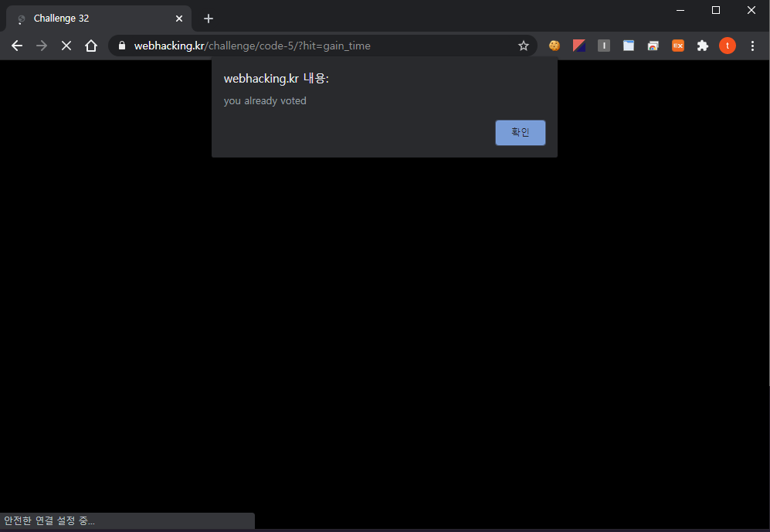This screenshot has width=770, height=532.
Task: Click the forward navigation arrow
Action: pyautogui.click(x=41, y=46)
